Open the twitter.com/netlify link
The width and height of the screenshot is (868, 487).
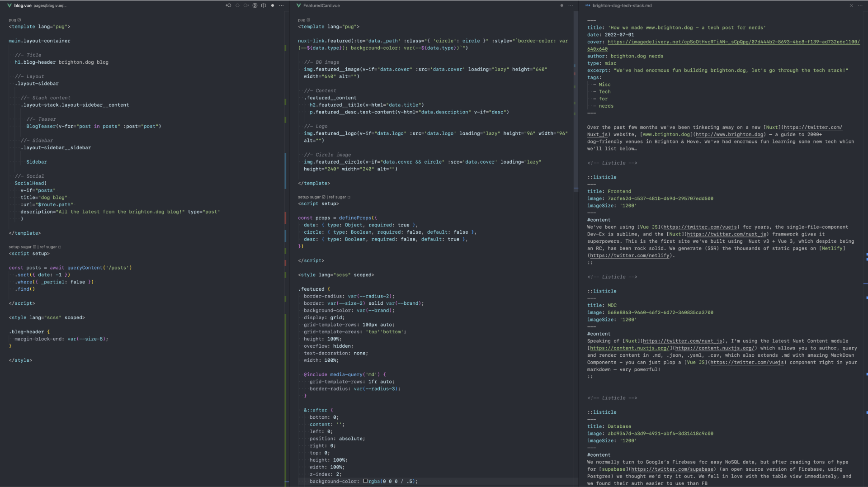[629, 255]
